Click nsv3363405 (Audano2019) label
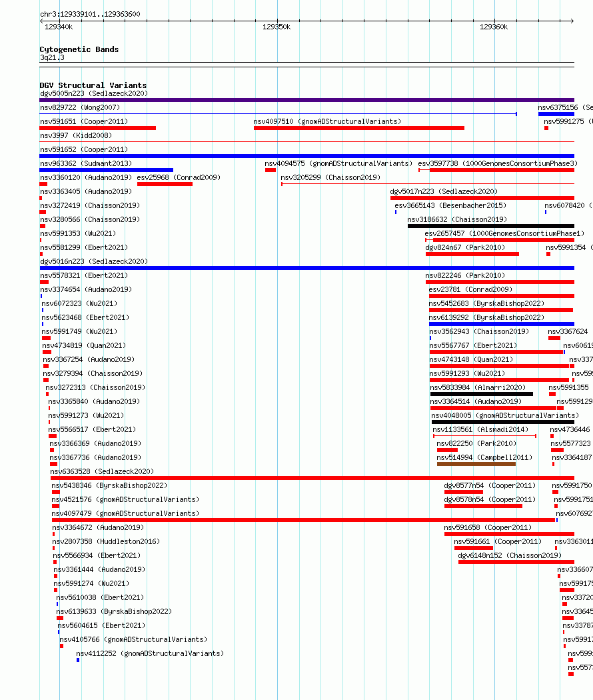Screen dimensions: 593x700 tap(86, 191)
